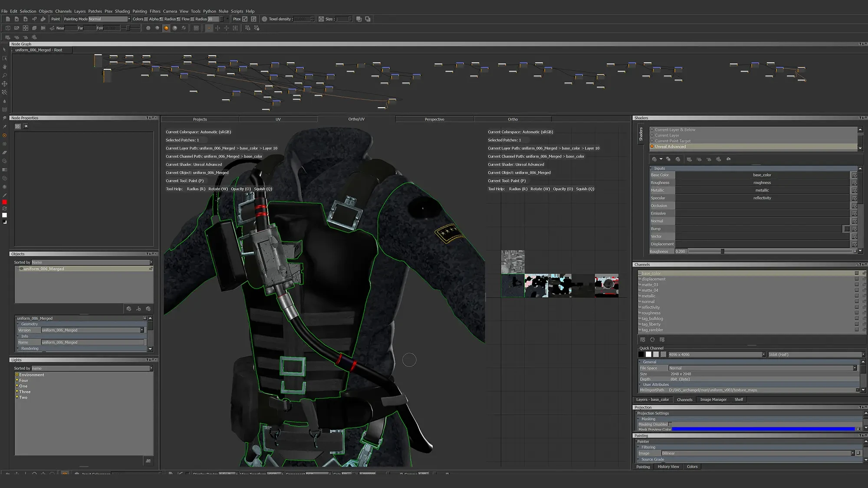Select the Environment light
The image size is (868, 488).
(x=31, y=375)
